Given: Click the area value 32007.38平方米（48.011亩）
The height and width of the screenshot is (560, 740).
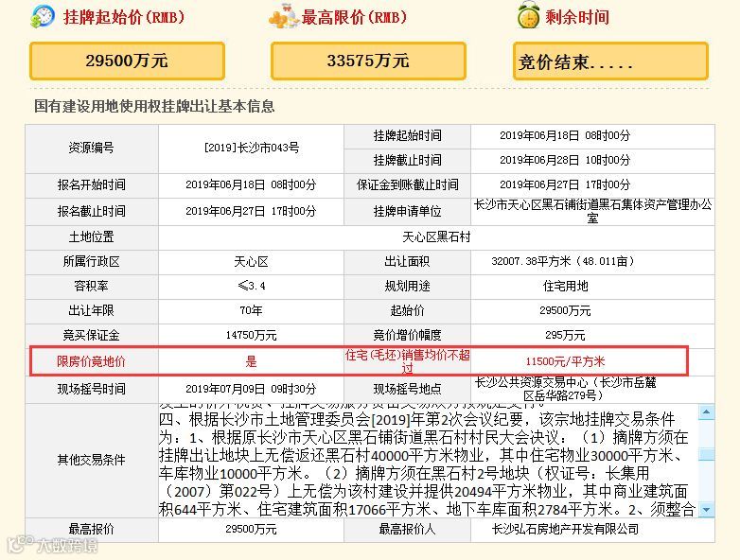Looking at the screenshot, I should coord(565,262).
